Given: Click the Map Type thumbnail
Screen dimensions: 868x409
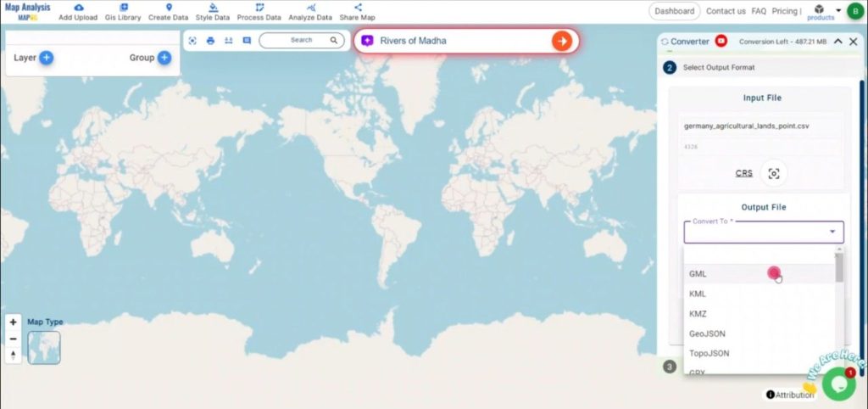Looking at the screenshot, I should [44, 347].
